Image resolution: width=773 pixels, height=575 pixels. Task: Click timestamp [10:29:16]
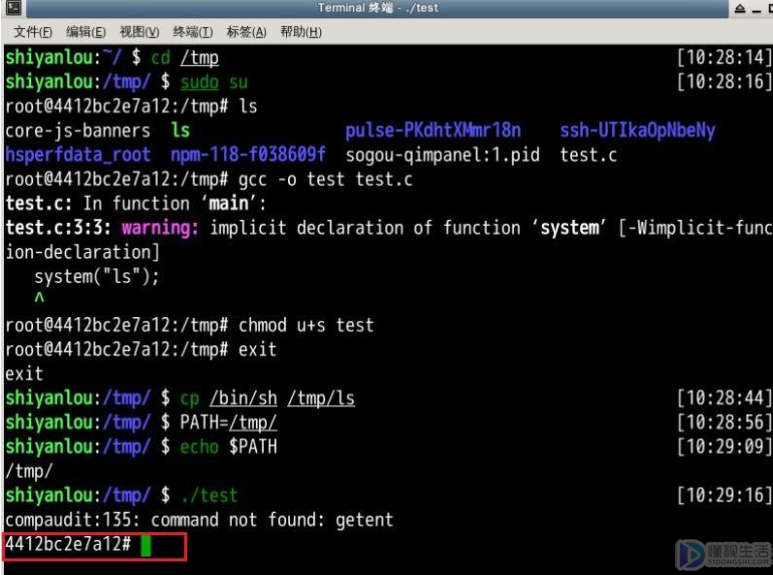tap(724, 495)
